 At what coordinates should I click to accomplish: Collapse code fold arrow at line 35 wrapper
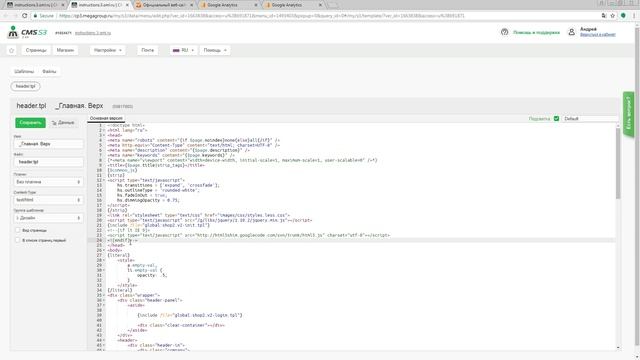coord(104,295)
